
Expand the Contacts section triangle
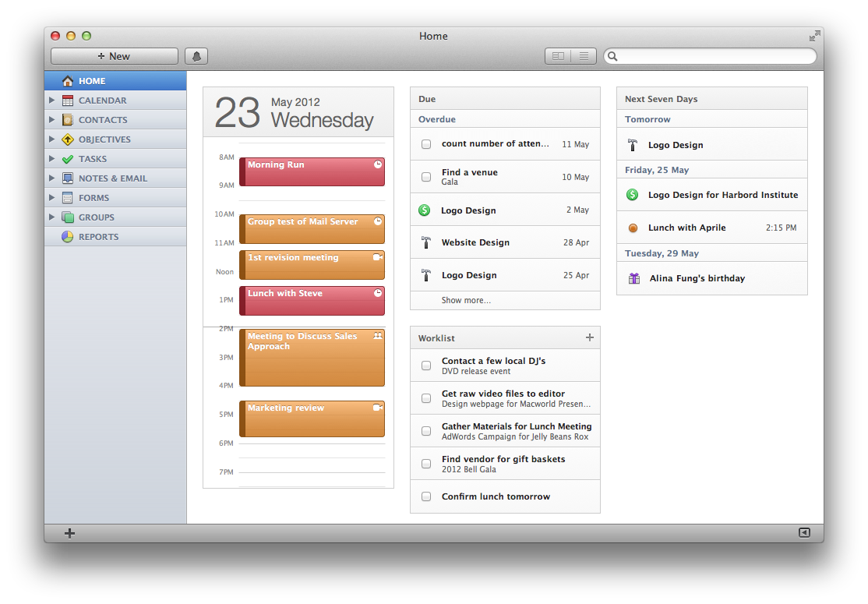tap(51, 119)
